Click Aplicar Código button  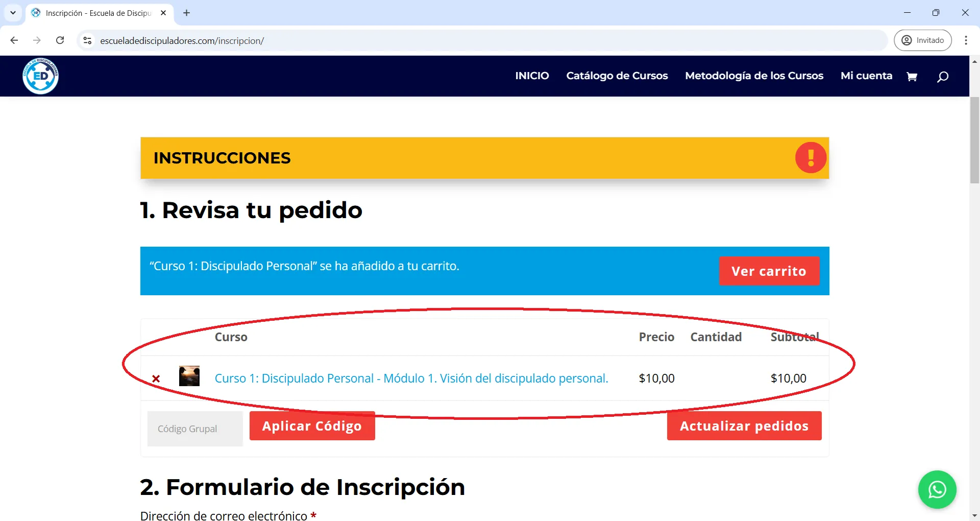coord(312,425)
